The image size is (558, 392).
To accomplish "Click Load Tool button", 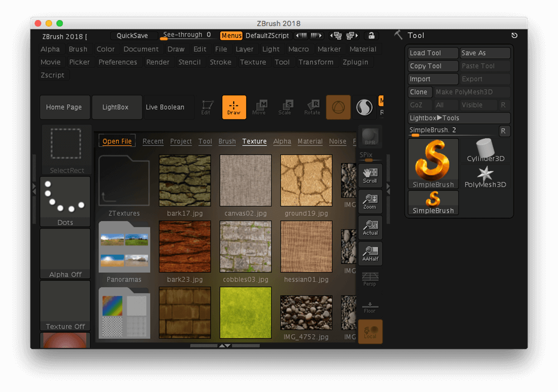I will (433, 53).
